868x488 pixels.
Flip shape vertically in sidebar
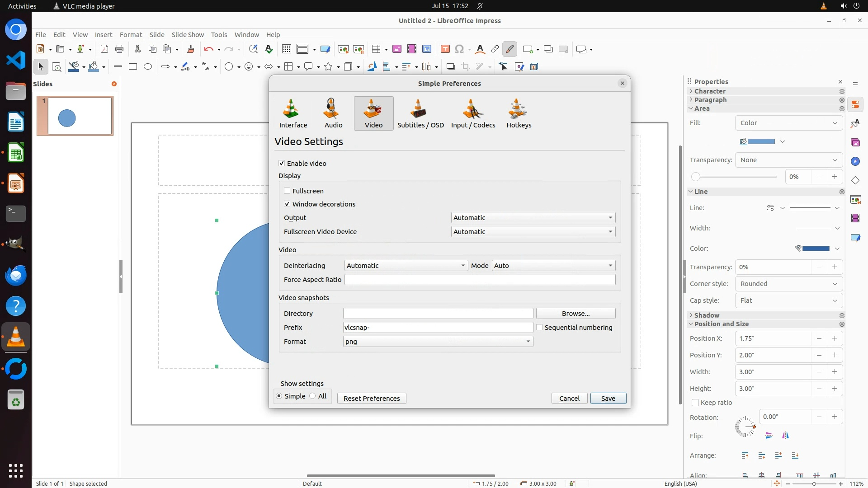769,436
